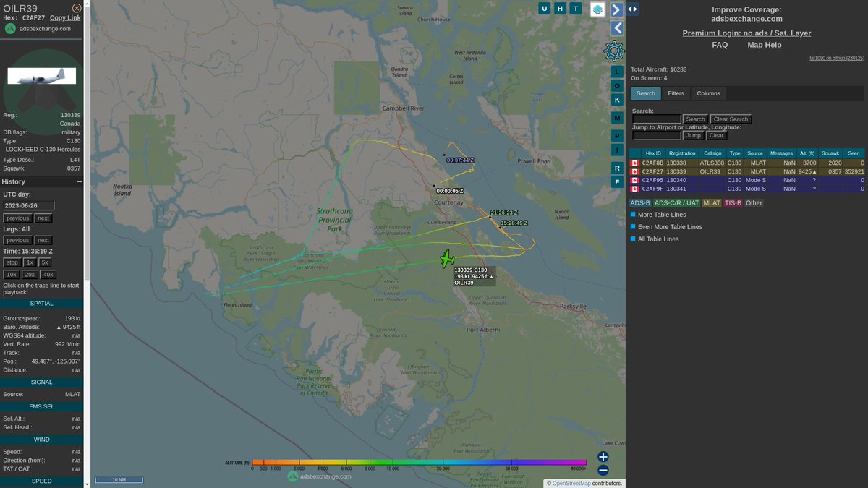Click the left-pointing chevron to collapse the sidebar
Viewport: 868px width, 488px height.
click(x=617, y=28)
